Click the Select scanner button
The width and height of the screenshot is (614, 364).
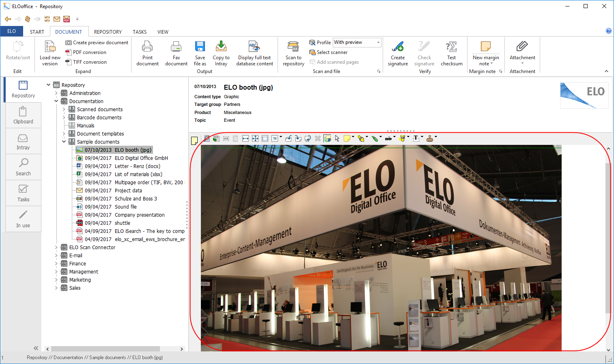328,52
